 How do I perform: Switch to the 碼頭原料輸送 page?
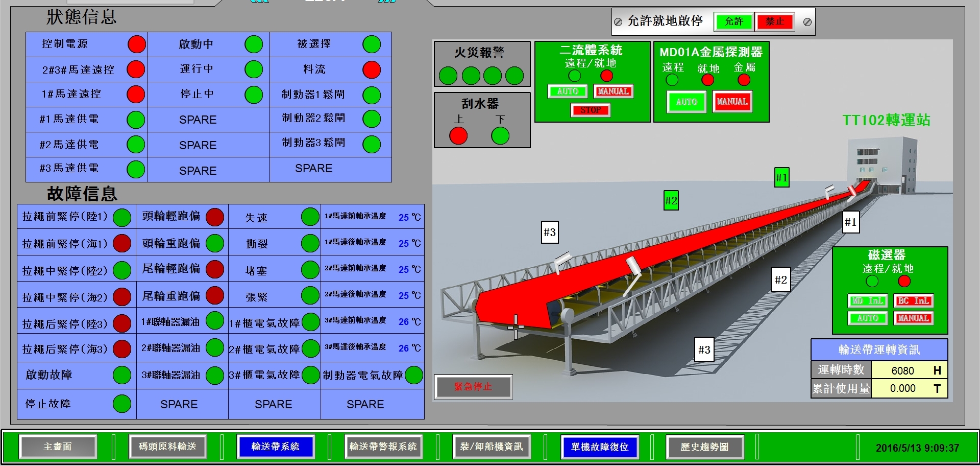point(167,446)
